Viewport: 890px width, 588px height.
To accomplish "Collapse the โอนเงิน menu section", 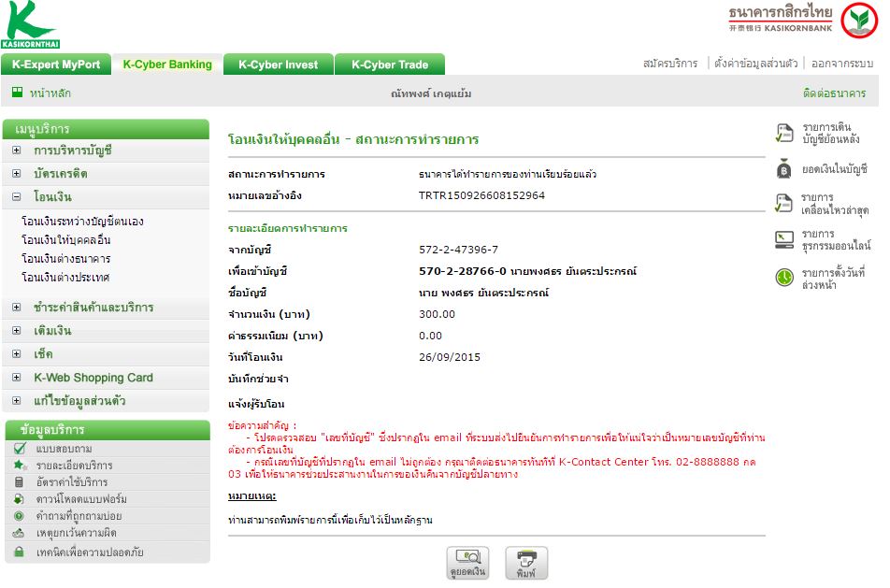I will [17, 197].
